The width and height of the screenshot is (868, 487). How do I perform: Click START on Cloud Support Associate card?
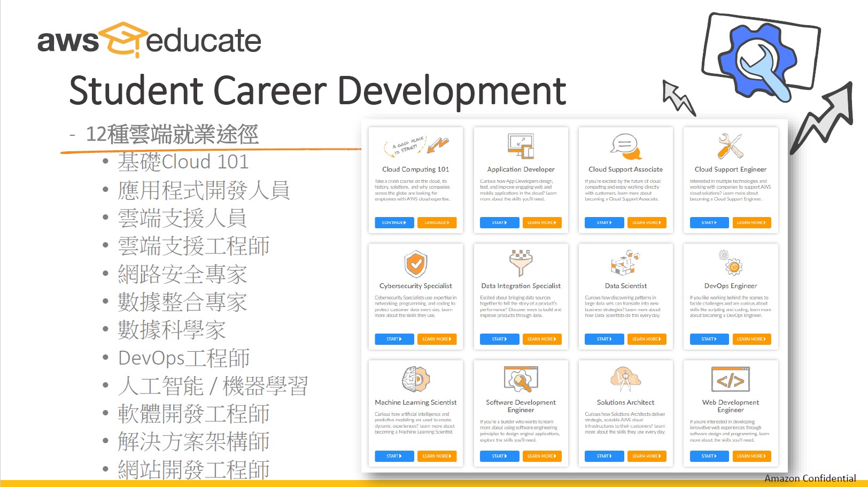pos(604,222)
